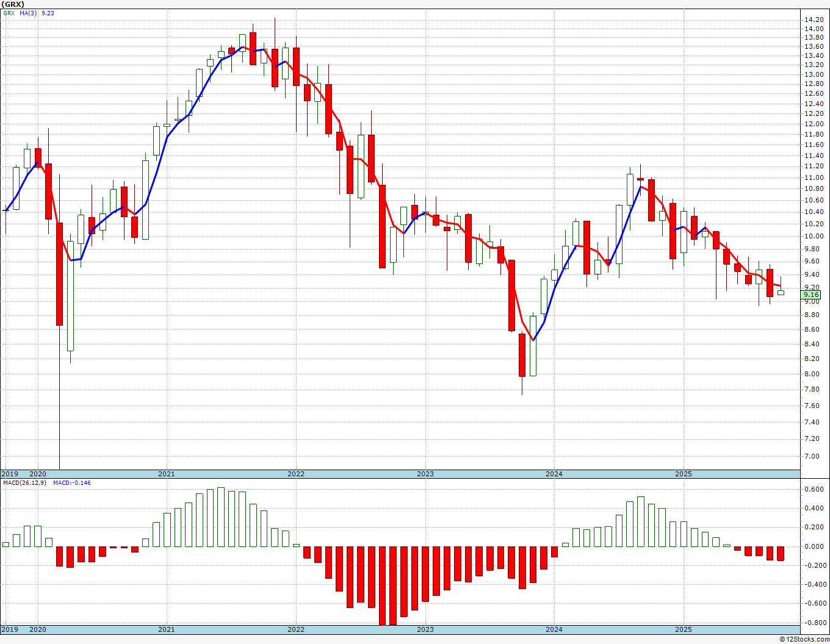Select the 10.00 price axis label
The width and height of the screenshot is (830, 644).
click(x=813, y=236)
